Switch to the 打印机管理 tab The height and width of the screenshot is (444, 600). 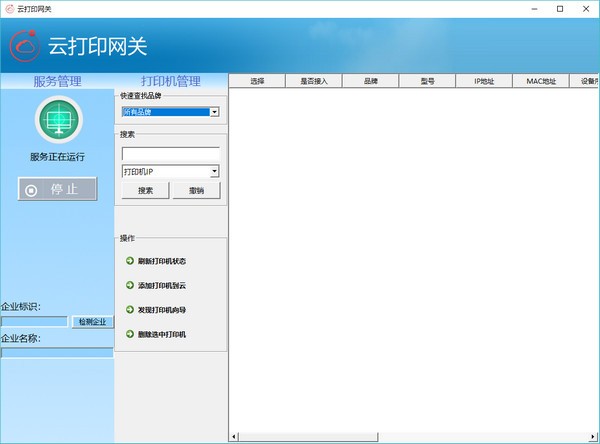pyautogui.click(x=171, y=81)
